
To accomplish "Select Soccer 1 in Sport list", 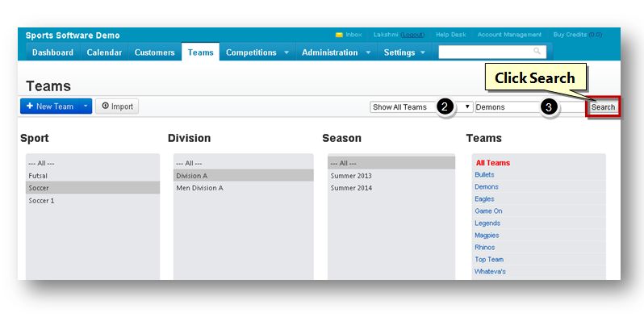I will pos(93,201).
